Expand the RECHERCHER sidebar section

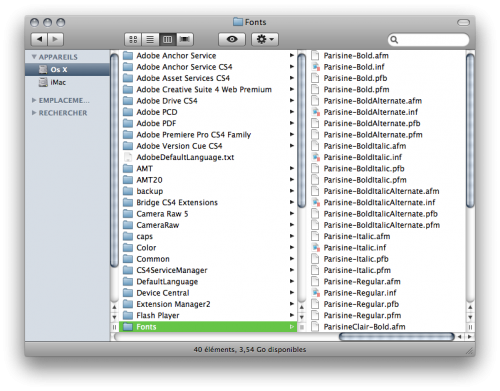(x=34, y=113)
